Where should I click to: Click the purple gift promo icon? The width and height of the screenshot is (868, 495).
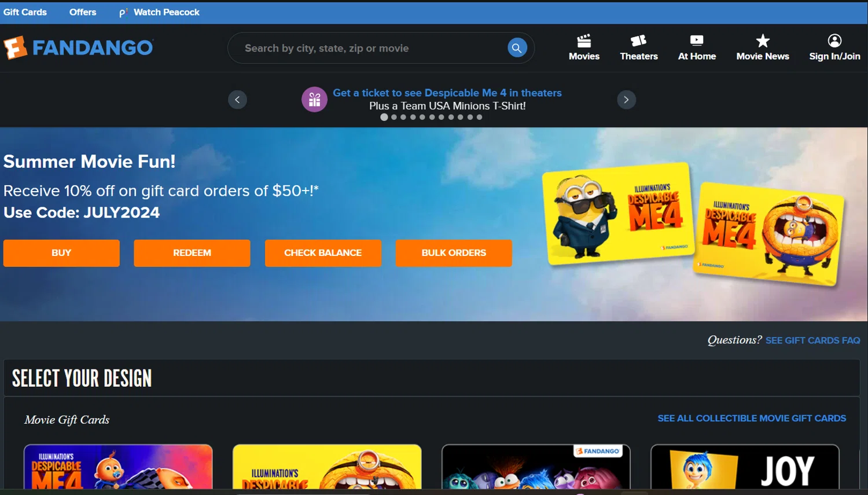point(314,100)
